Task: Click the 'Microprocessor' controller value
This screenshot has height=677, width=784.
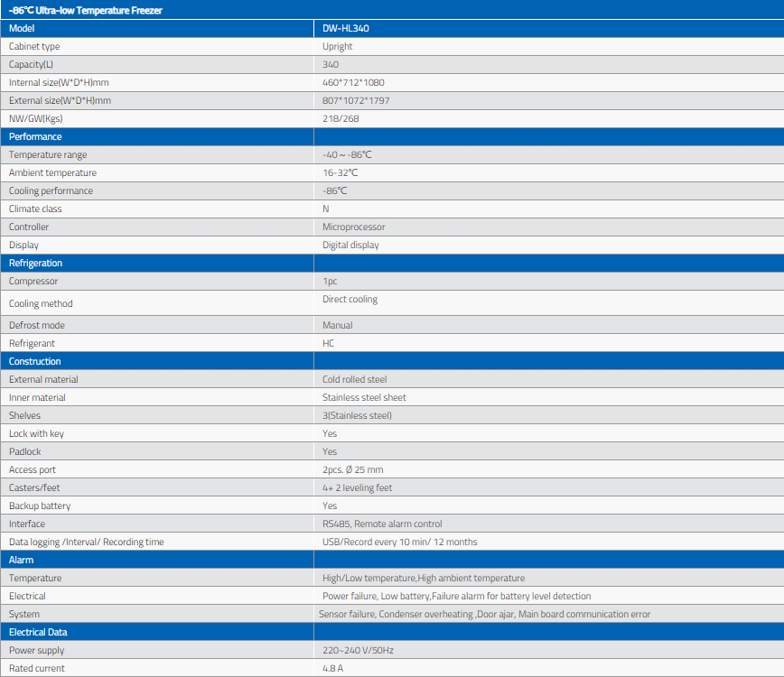Action: tap(353, 227)
